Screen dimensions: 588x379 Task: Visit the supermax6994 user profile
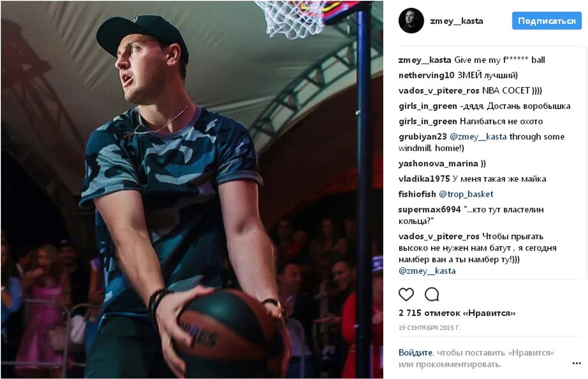[x=429, y=210]
